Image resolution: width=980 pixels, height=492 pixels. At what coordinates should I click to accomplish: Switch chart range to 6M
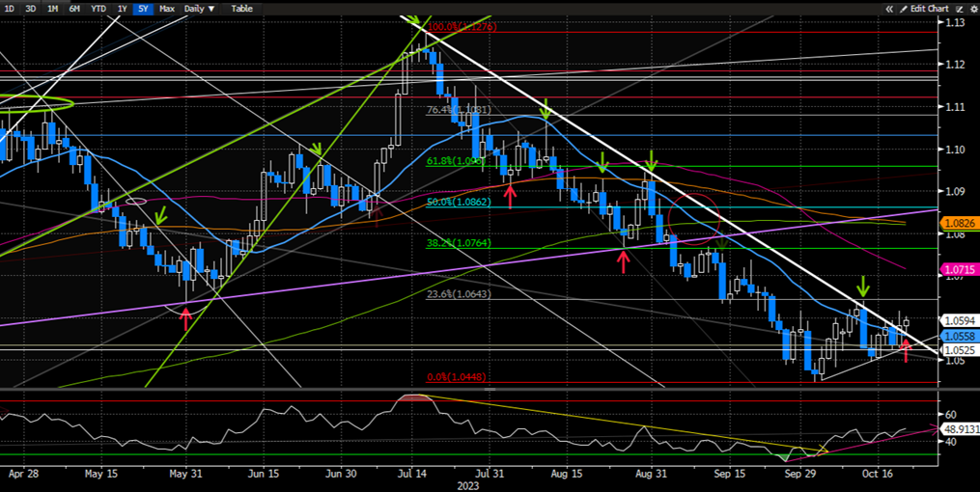coord(74,9)
